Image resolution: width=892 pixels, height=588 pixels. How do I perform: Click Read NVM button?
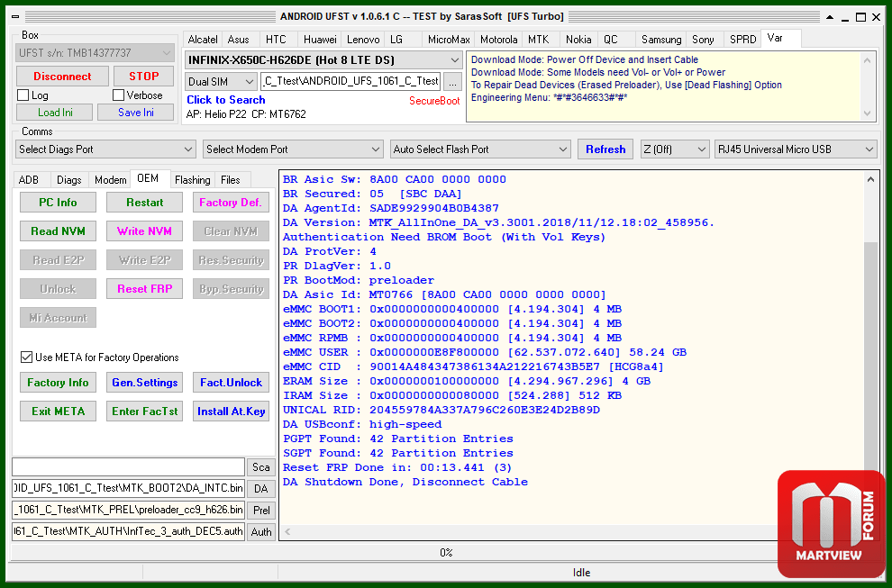pos(58,231)
